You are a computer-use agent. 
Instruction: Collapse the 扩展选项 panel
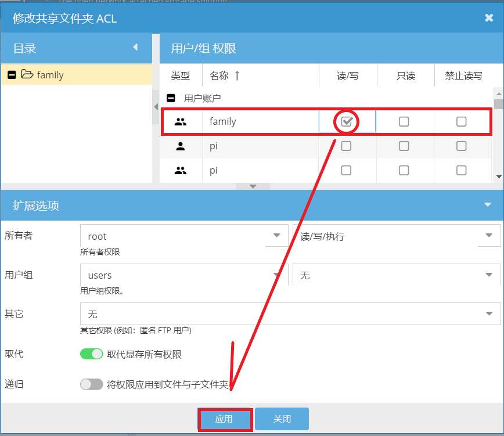point(488,205)
